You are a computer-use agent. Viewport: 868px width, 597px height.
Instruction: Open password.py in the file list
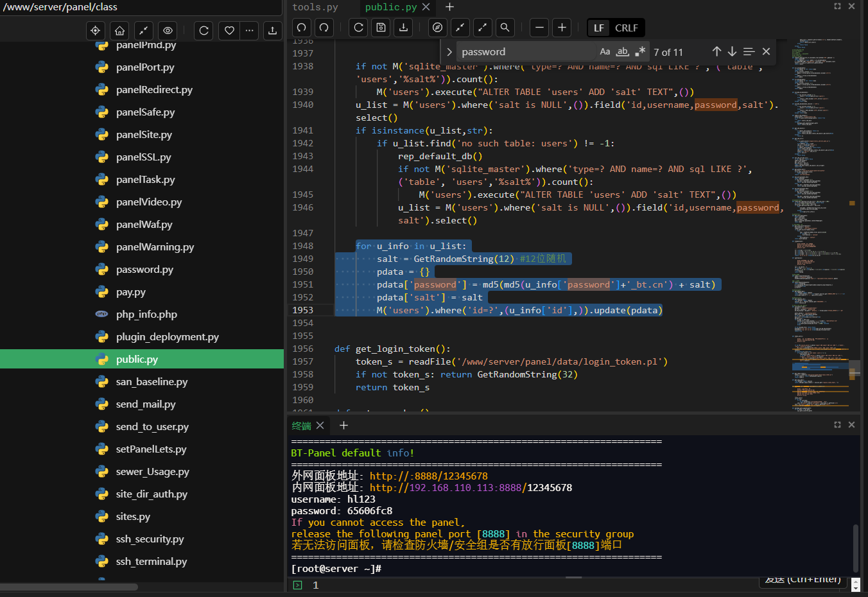tap(144, 270)
